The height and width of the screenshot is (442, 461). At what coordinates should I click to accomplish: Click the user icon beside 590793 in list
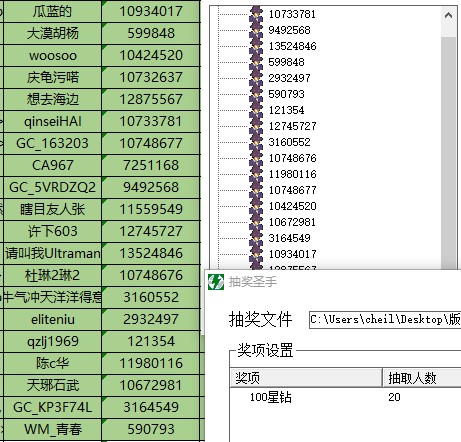256,94
